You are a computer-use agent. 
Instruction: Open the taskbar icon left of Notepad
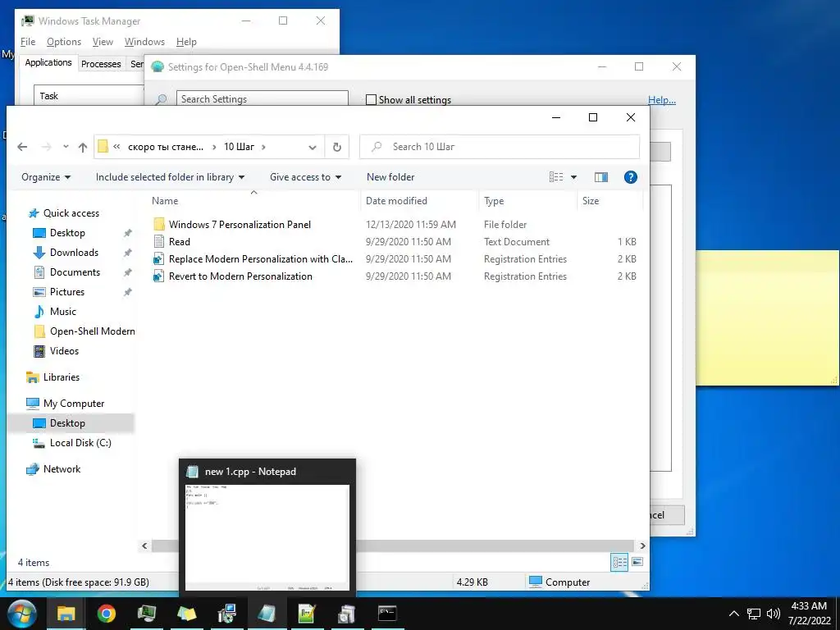point(227,614)
